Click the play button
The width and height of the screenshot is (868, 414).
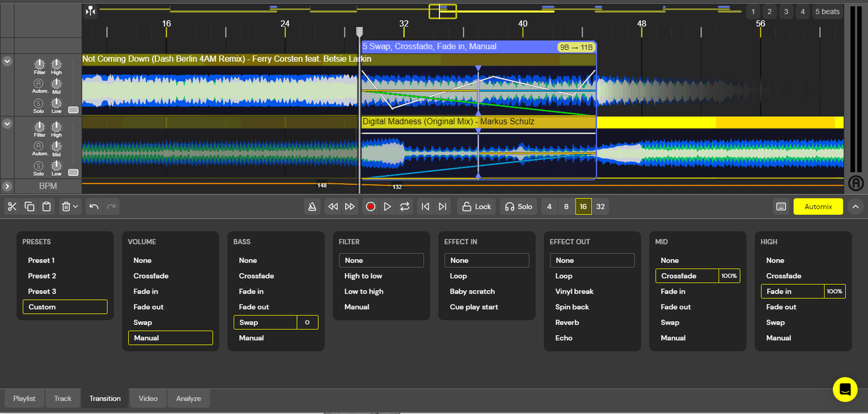point(387,206)
